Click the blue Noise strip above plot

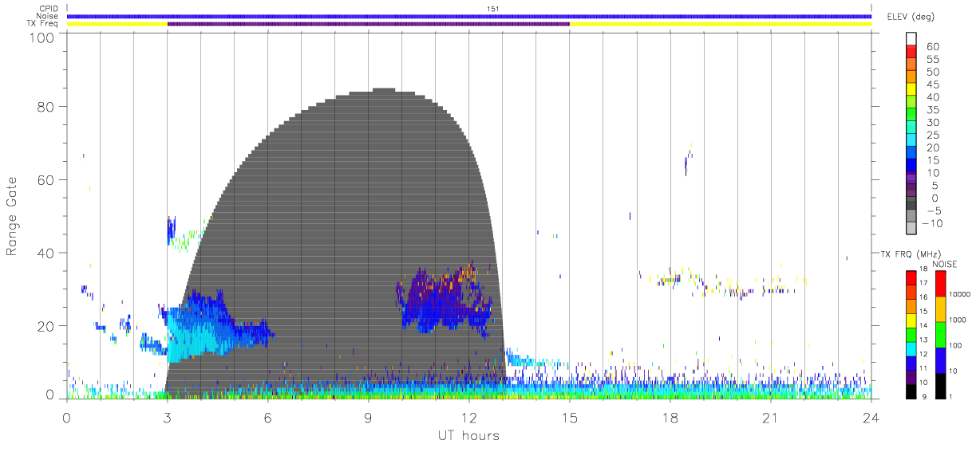pos(469,16)
